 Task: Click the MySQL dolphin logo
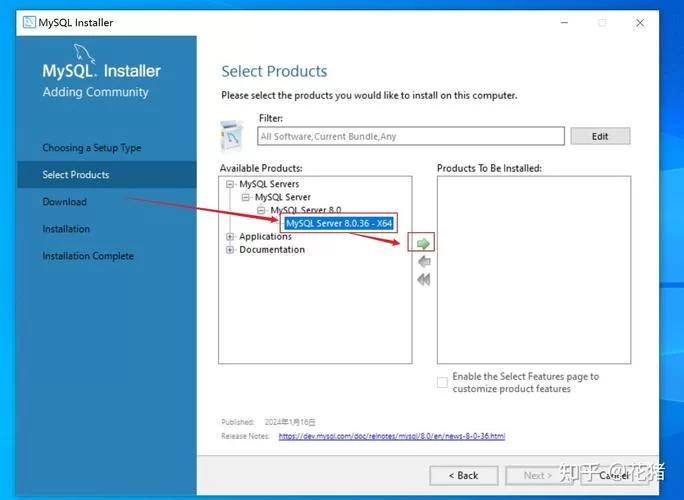click(x=84, y=53)
